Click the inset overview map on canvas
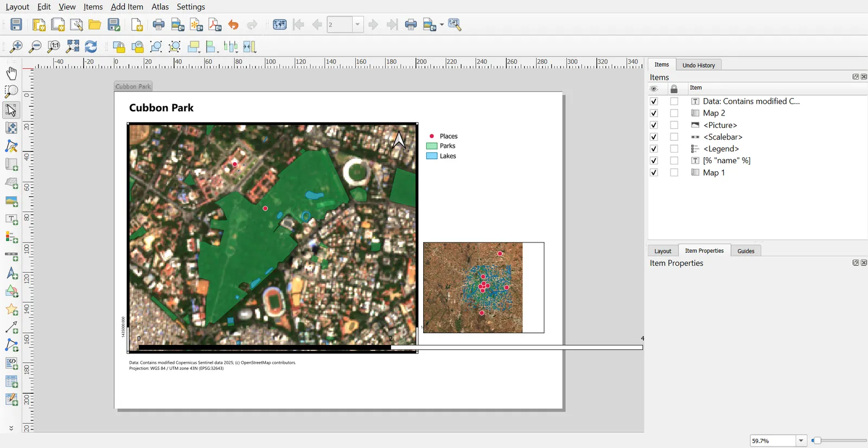The width and height of the screenshot is (868, 448). pyautogui.click(x=483, y=287)
